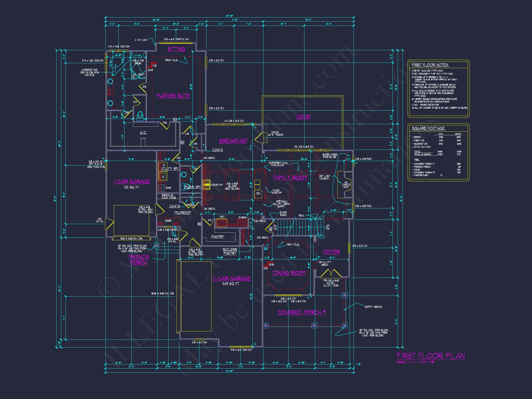The width and height of the screenshot is (532, 399).
Task: Select the (5) 2/8 x 6/2 DH label
Action: point(304,147)
